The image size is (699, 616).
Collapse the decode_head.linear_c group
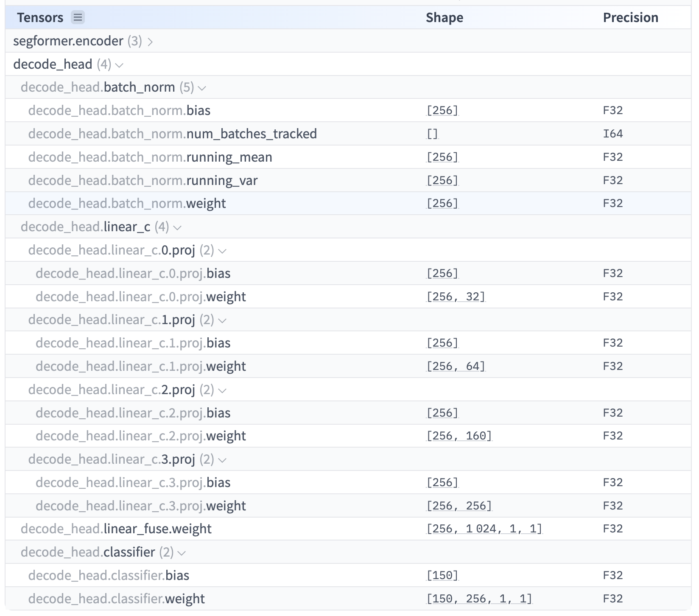178,227
